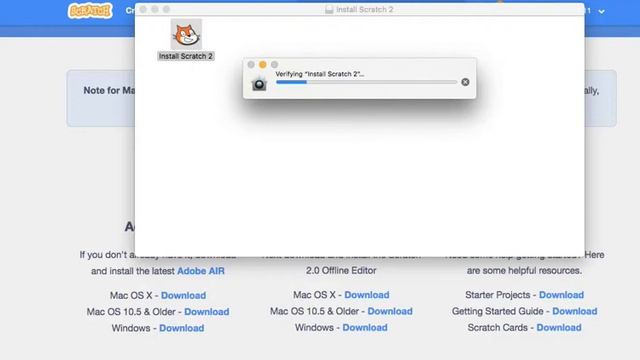Download Offline Editor for Mac OS X
The height and width of the screenshot is (360, 640).
[x=367, y=295]
